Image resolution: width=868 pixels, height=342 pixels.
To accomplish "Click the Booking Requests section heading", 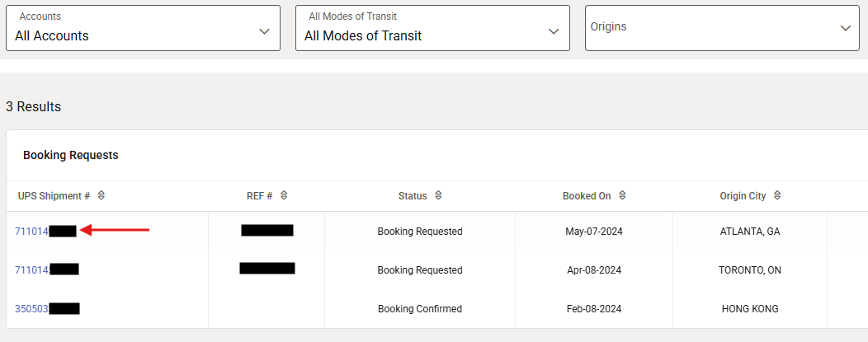I will (x=71, y=155).
